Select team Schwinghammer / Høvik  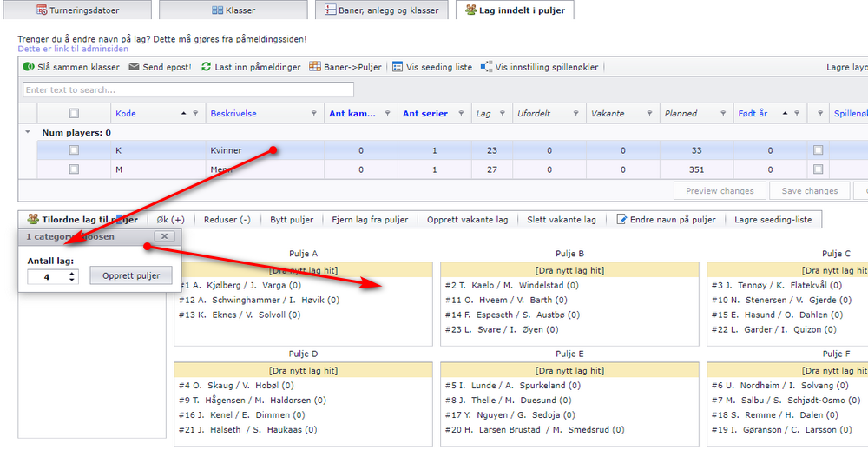coord(259,300)
